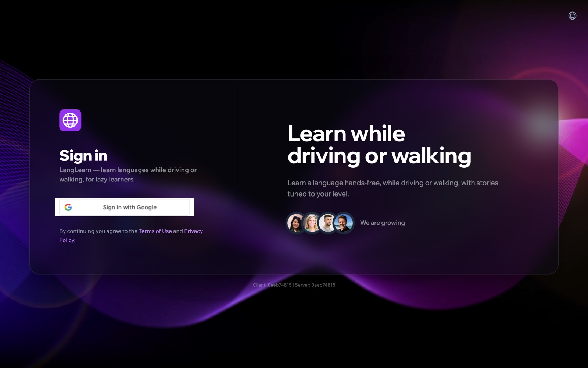Open the Terms of Use link
The image size is (588, 368).
tap(155, 231)
